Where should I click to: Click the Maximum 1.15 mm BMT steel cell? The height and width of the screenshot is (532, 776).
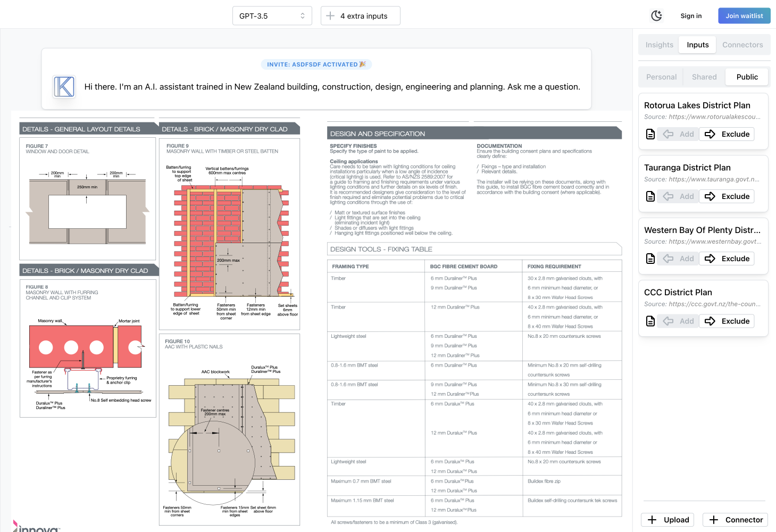[362, 501]
